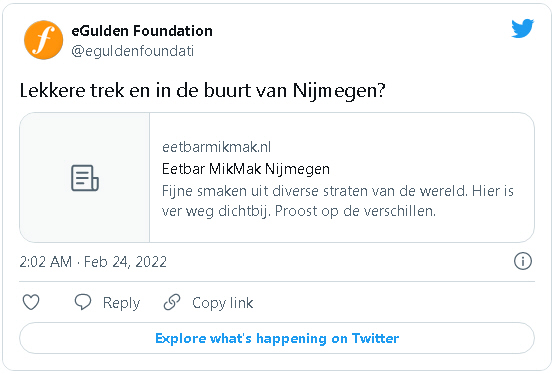Click the 2:02 AM time text
555x374 pixels.
click(x=46, y=262)
